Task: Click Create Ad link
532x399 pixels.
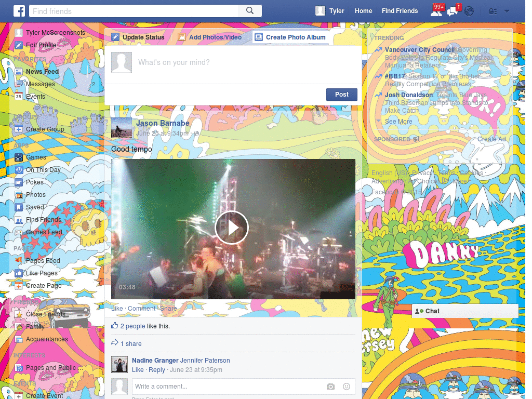Action: (491, 139)
